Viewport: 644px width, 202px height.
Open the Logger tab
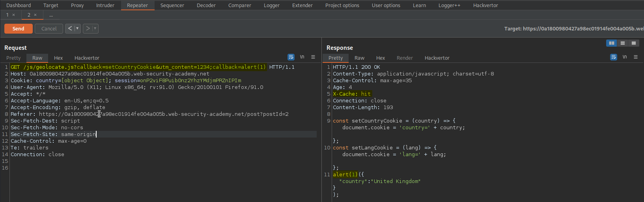click(272, 5)
